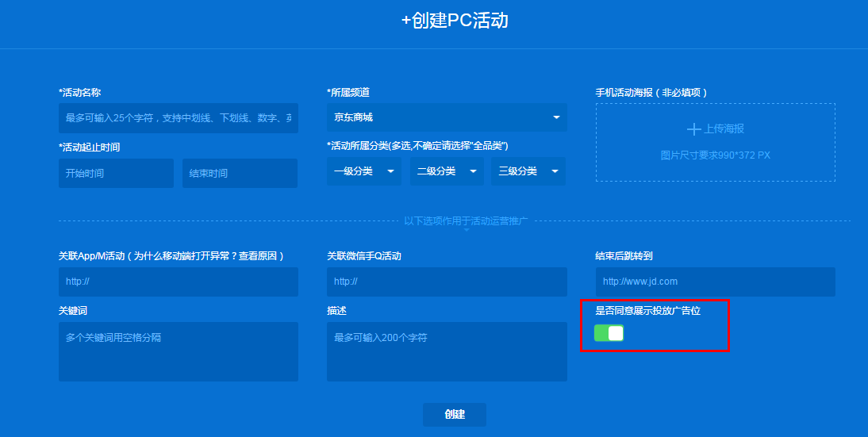The image size is (868, 437).
Task: Click the 开始时间 date field
Action: pyautogui.click(x=116, y=173)
